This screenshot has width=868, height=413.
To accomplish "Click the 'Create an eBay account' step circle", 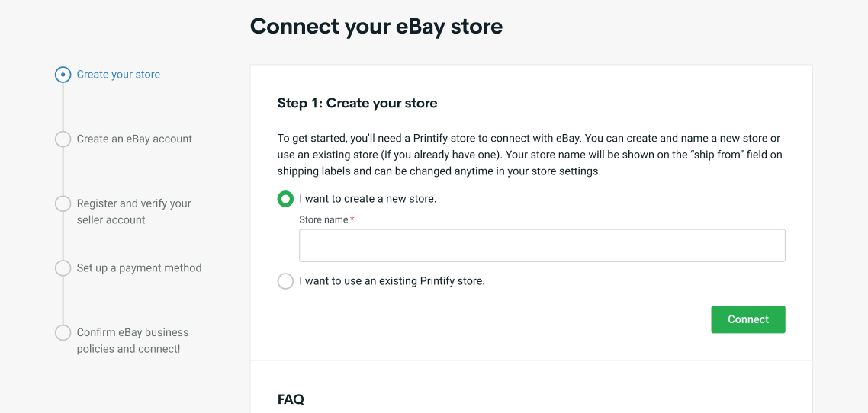I will 63,139.
